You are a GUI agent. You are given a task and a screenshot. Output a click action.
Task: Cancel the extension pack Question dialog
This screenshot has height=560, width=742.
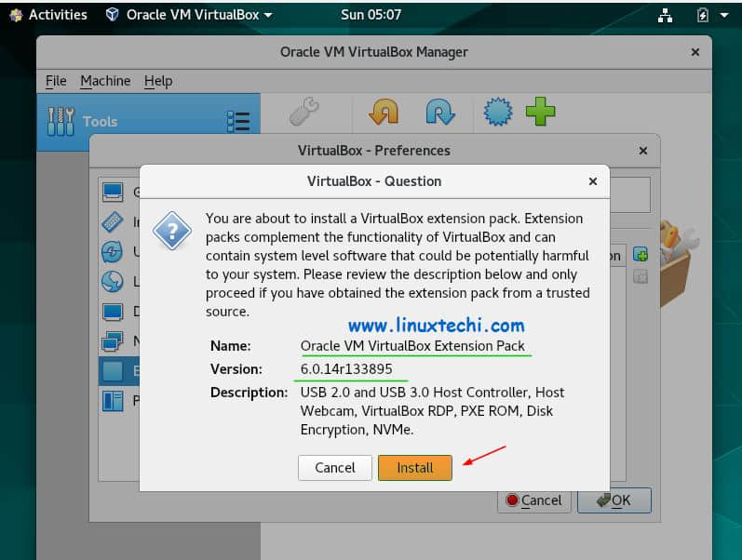pyautogui.click(x=335, y=468)
